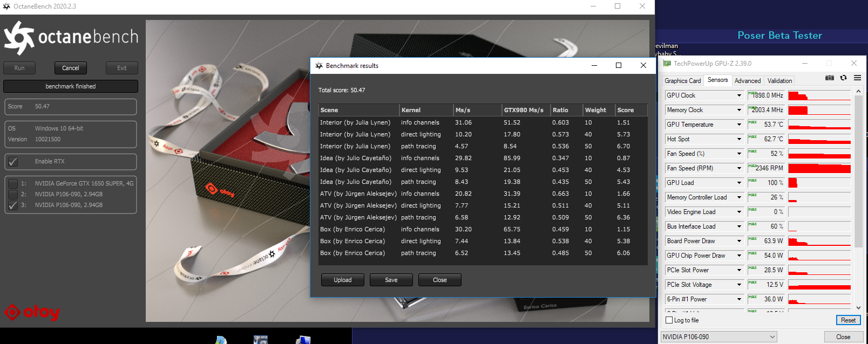Open the Memory Clock sensor dropdown

click(740, 110)
